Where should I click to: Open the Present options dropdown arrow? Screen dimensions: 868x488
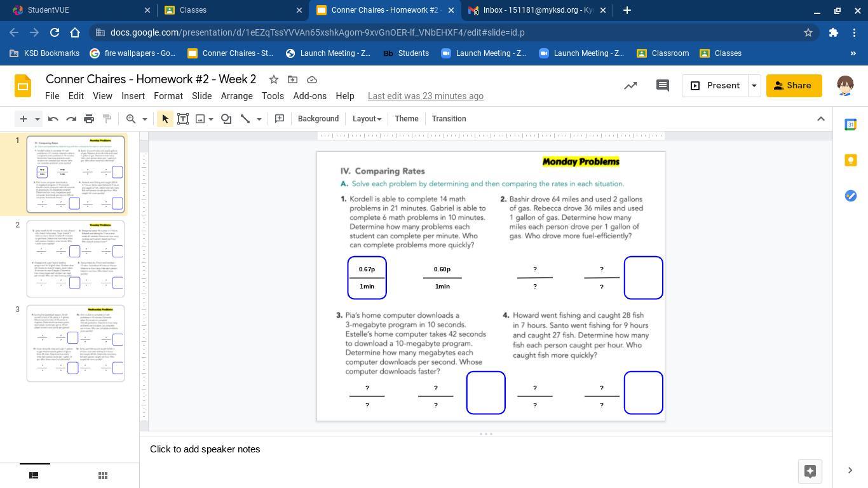(x=754, y=86)
